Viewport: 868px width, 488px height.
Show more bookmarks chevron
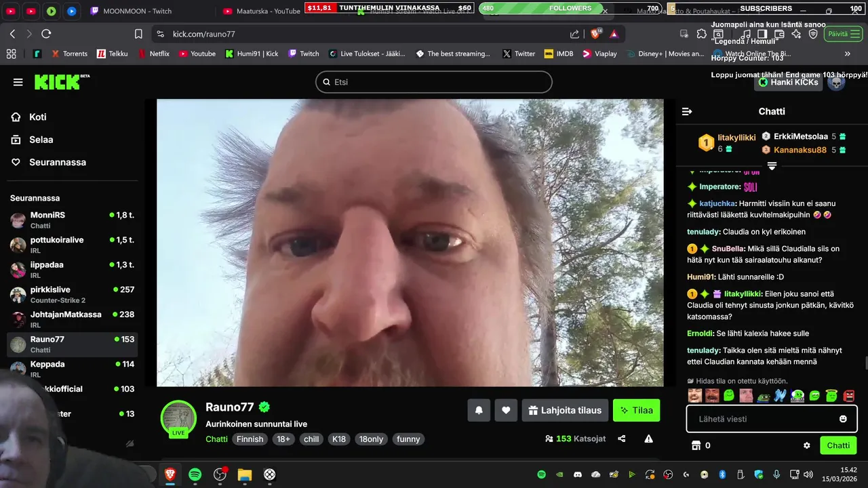[847, 54]
